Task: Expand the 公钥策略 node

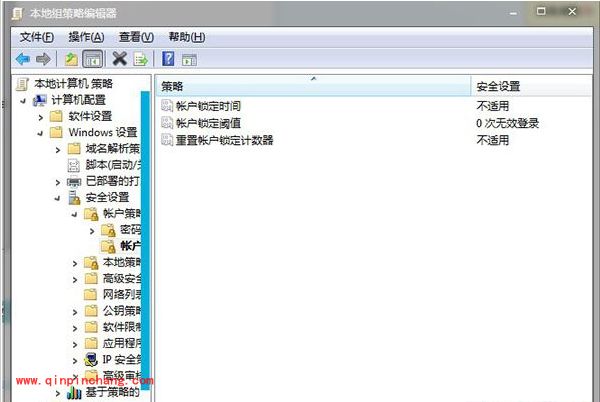Action: pos(75,312)
